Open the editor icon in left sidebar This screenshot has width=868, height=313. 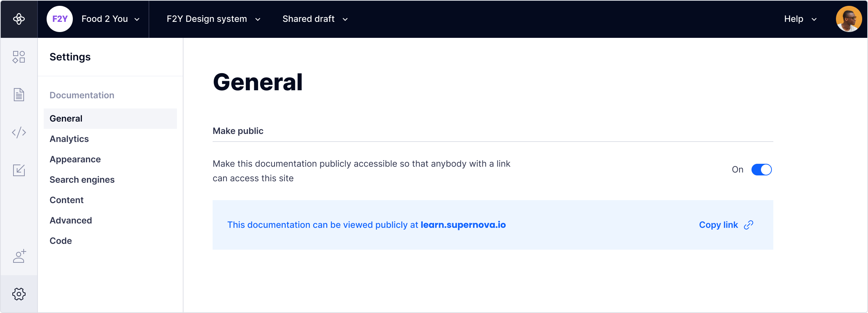point(19,170)
